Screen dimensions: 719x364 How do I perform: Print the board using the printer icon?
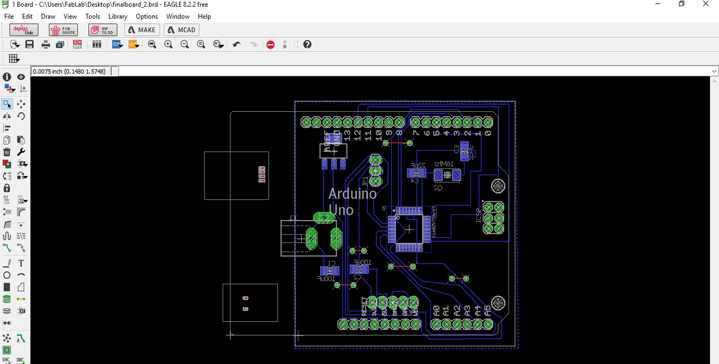46,44
